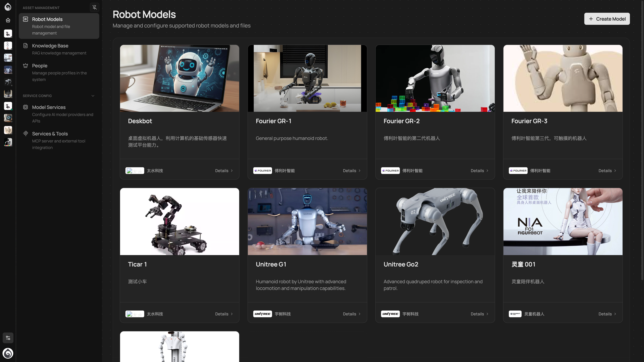Click the spiral avatar icon at bottom-left

pos(8,353)
